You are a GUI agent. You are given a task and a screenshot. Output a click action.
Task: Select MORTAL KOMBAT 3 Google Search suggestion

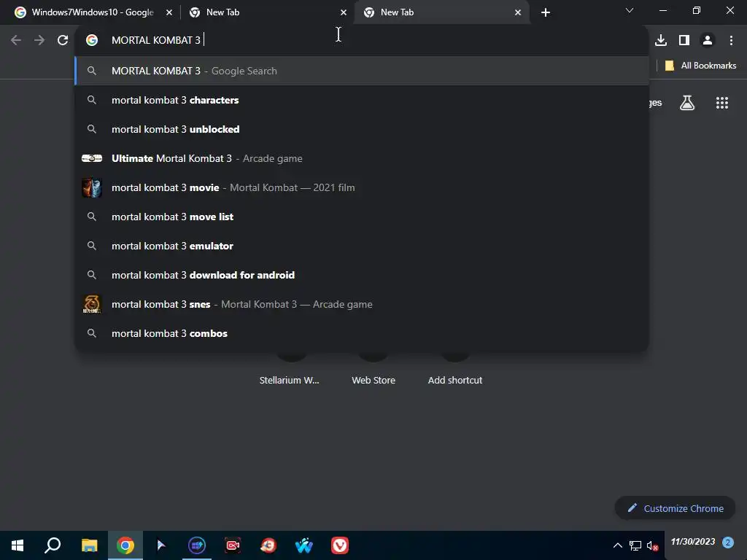362,71
